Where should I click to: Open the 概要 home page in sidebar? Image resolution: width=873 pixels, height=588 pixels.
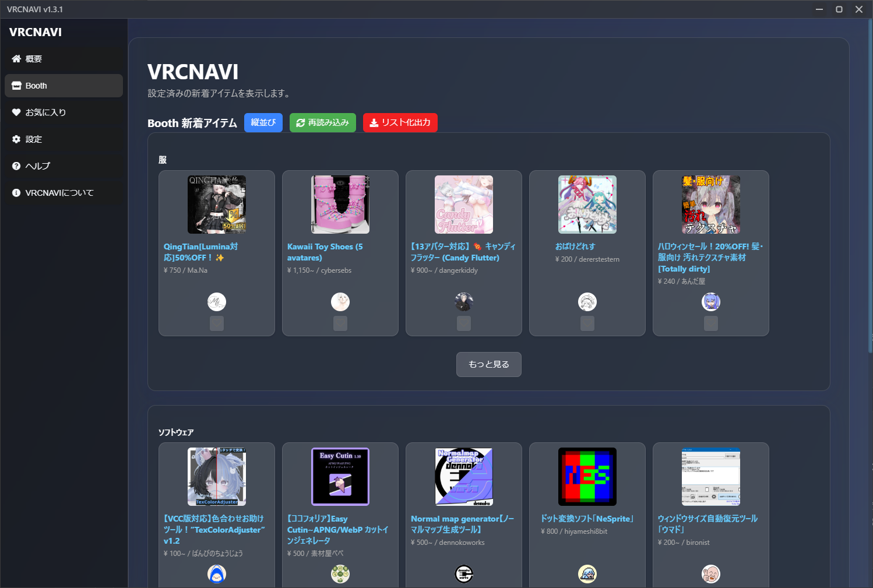(x=64, y=59)
